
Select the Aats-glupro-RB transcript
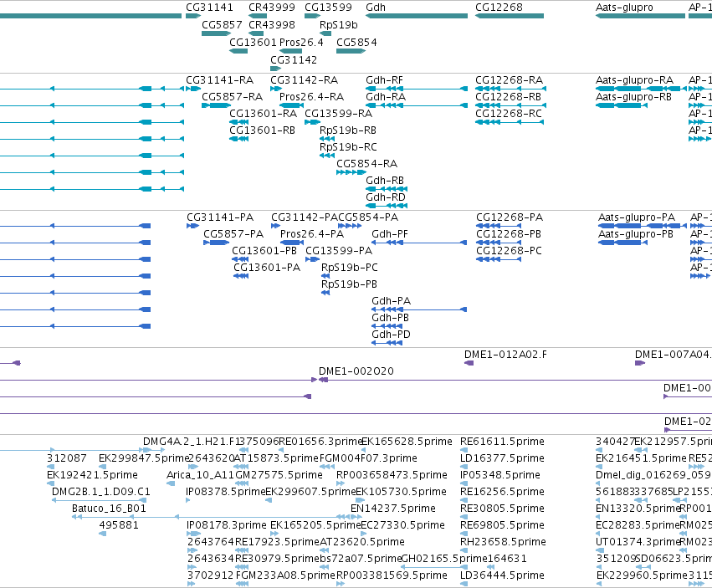point(621,105)
